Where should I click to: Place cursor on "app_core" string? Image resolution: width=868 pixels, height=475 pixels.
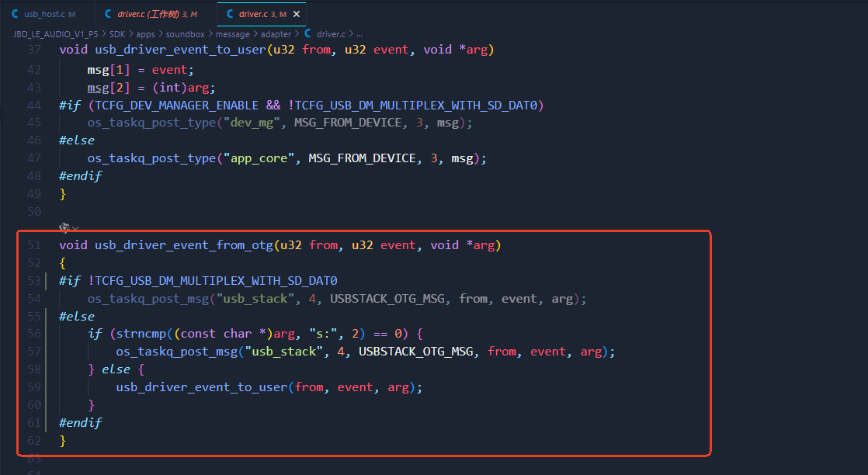click(x=259, y=158)
